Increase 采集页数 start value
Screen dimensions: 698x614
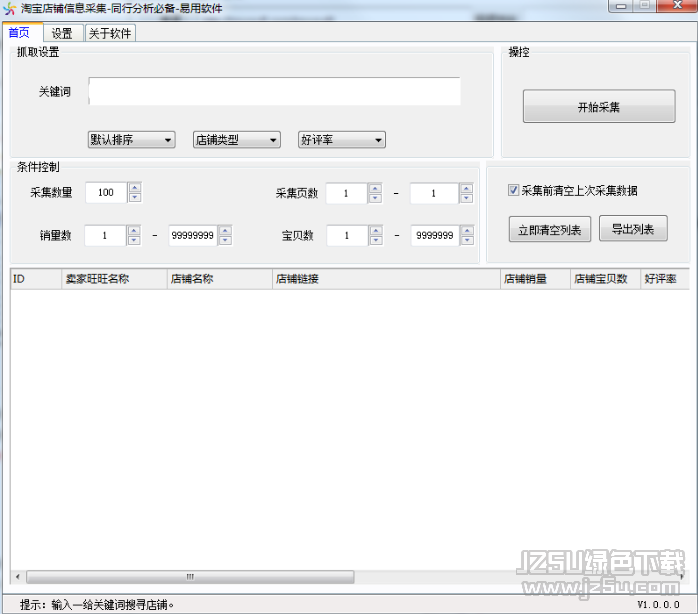(375, 188)
